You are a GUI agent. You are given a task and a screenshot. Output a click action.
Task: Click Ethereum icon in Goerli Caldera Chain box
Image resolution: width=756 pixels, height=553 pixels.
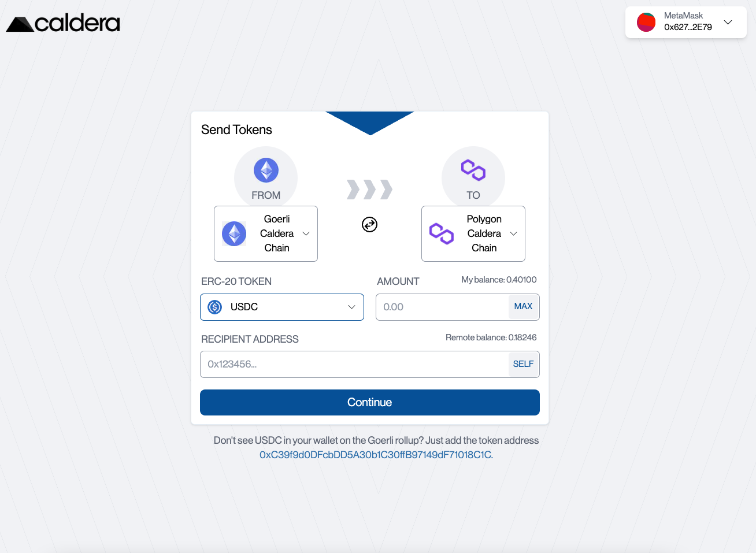coord(234,233)
